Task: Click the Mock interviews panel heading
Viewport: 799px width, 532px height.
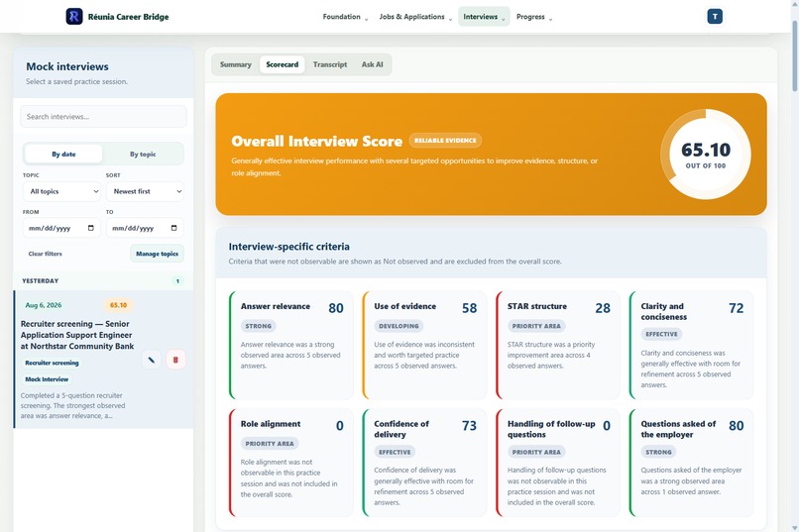Action: pos(67,66)
